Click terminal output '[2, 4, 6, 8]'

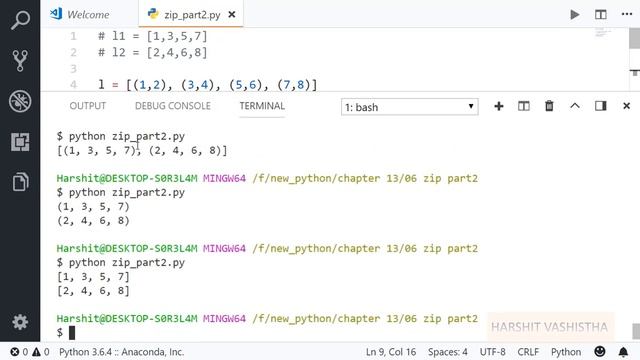pyautogui.click(x=93, y=291)
